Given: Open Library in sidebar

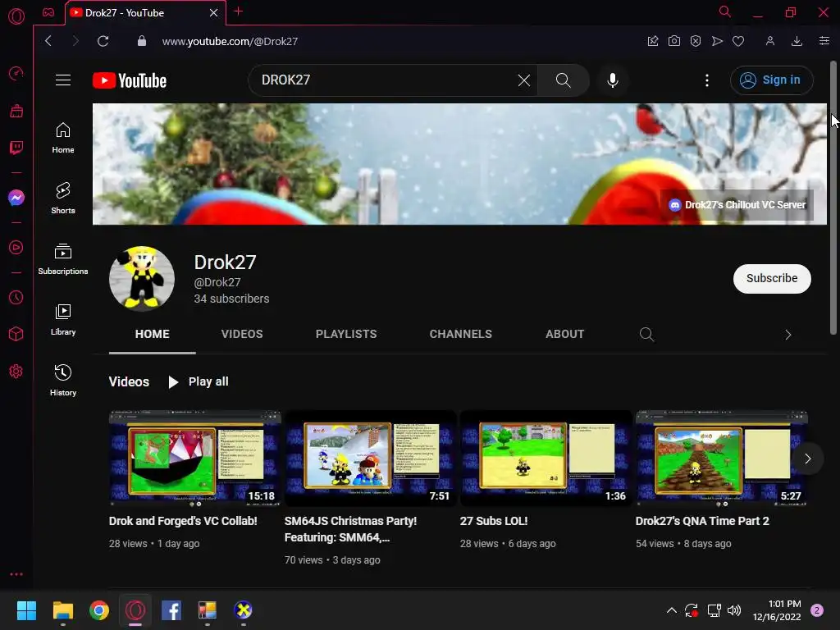Looking at the screenshot, I should click(63, 320).
